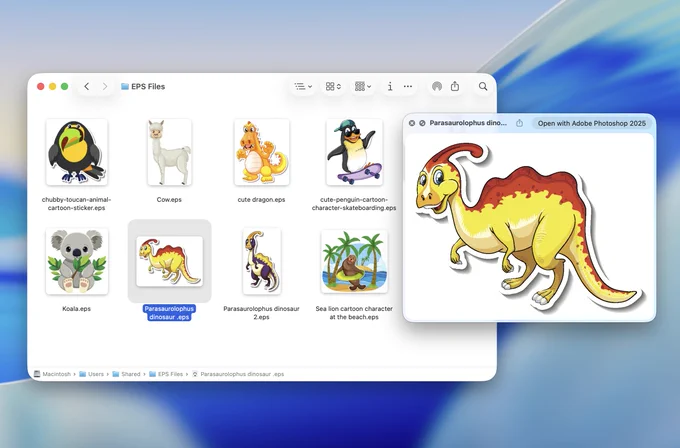
Task: Click the Get Info icon in toolbar
Action: tap(390, 86)
